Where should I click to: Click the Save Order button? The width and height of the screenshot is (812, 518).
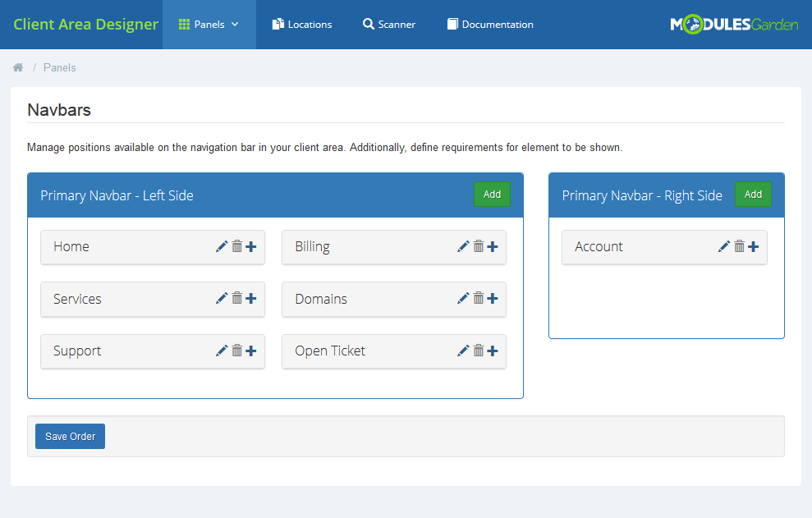[x=70, y=437]
